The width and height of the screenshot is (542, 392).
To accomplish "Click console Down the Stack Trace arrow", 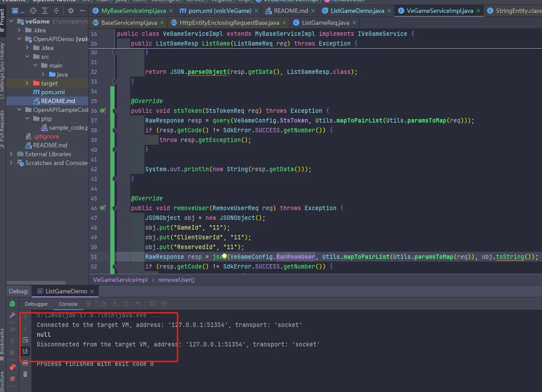I will [x=25, y=328].
